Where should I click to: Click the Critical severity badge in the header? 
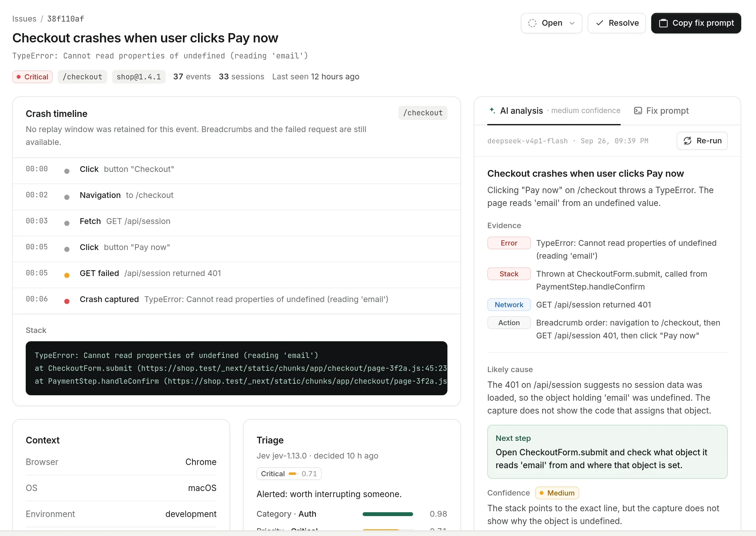tap(32, 77)
